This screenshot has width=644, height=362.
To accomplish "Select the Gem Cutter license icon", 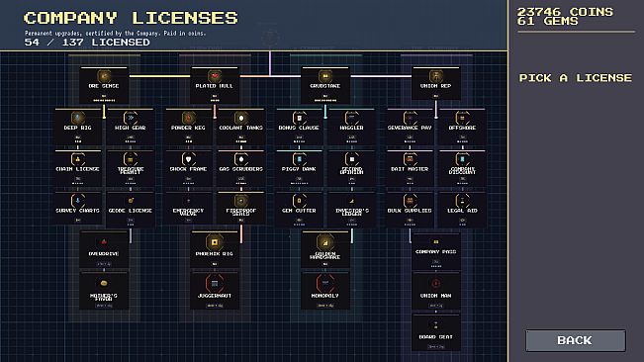I will (x=299, y=201).
